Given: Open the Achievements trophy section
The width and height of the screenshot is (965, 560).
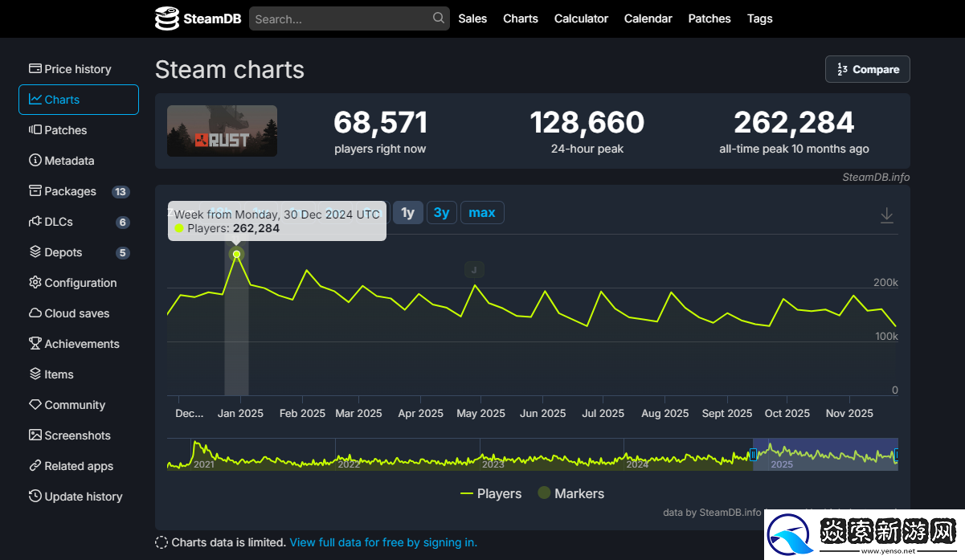Looking at the screenshot, I should [81, 344].
